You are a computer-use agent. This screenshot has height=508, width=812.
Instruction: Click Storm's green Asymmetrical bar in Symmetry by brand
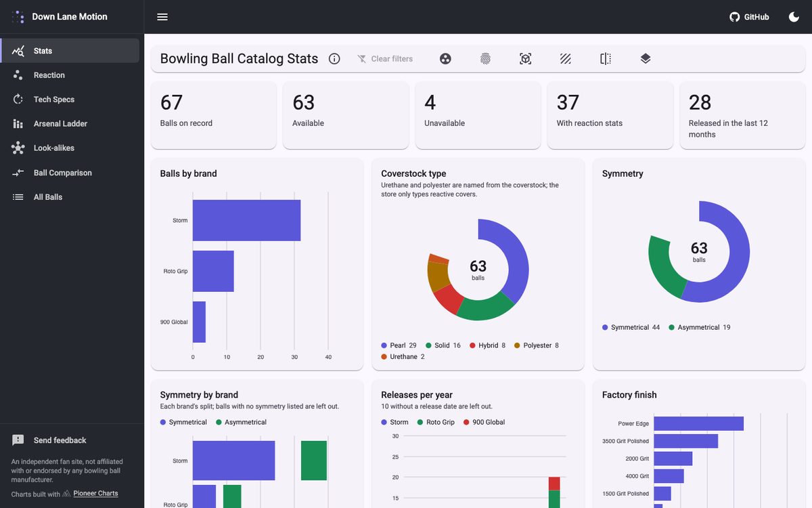[314, 461]
